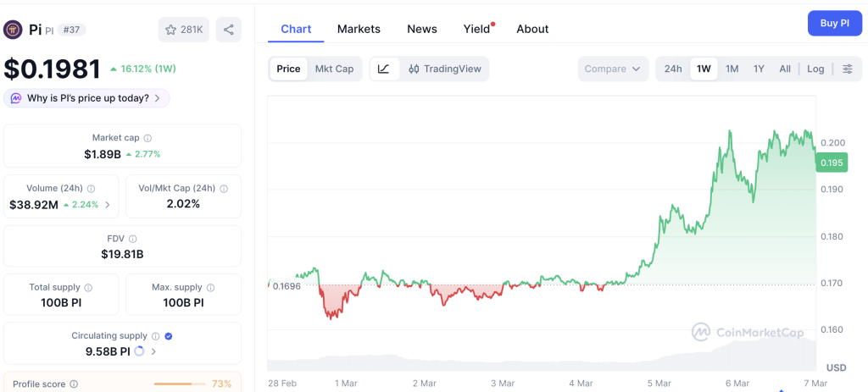The width and height of the screenshot is (868, 392).
Task: Show Market cap info tooltip icon
Action: point(147,138)
